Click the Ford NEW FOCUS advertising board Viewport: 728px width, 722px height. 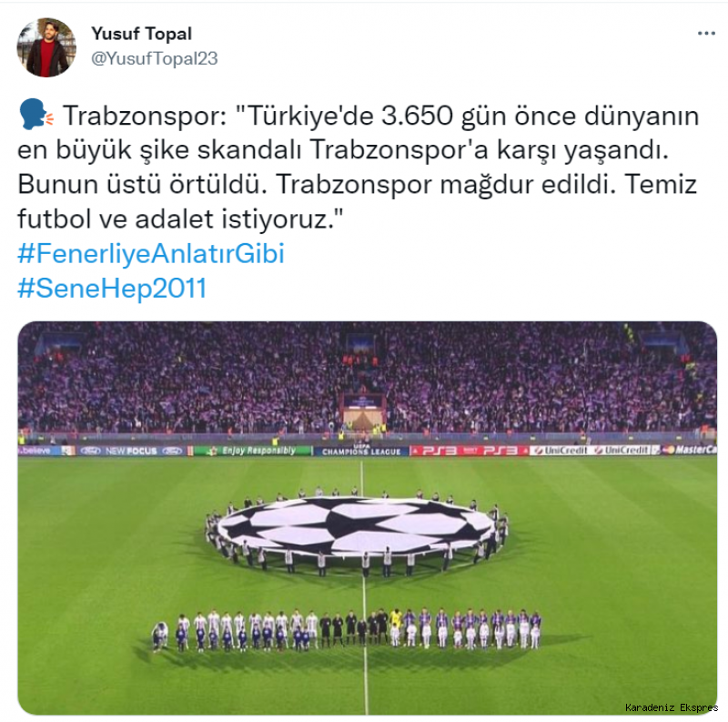[132, 451]
